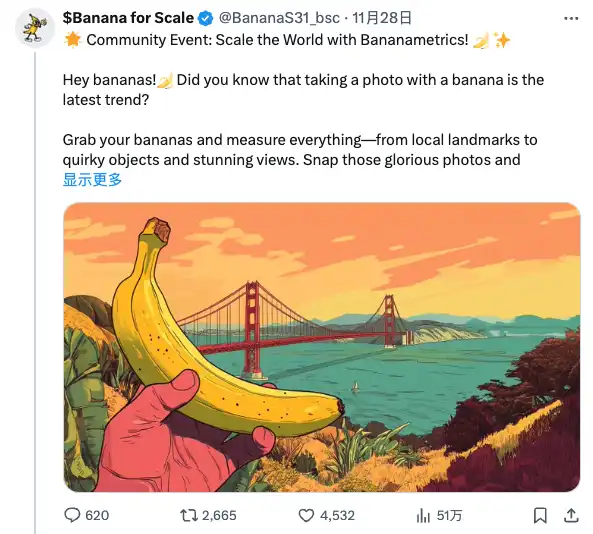Click the 620 replies count
Viewport: 593px width, 534px height.
[97, 515]
